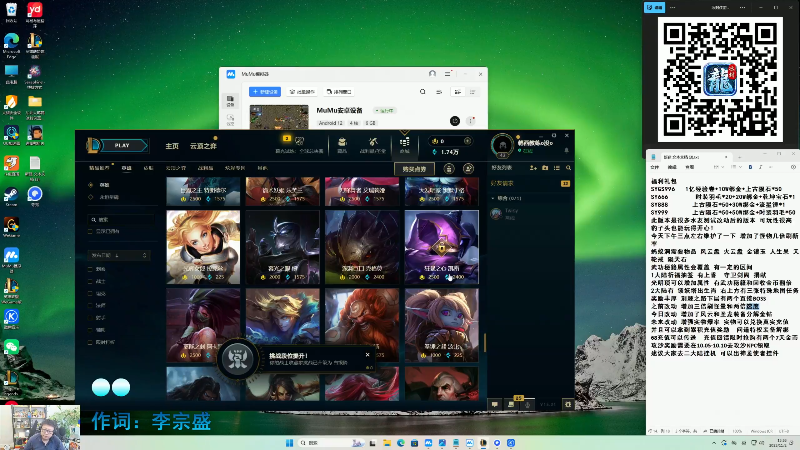Open the account icon right of gift icon
Viewport: 800px width, 450px height.
pyautogui.click(x=468, y=169)
